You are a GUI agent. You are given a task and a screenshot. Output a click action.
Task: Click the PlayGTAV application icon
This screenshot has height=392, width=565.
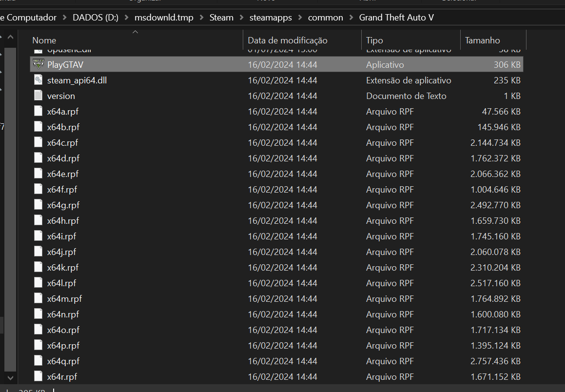coord(39,64)
